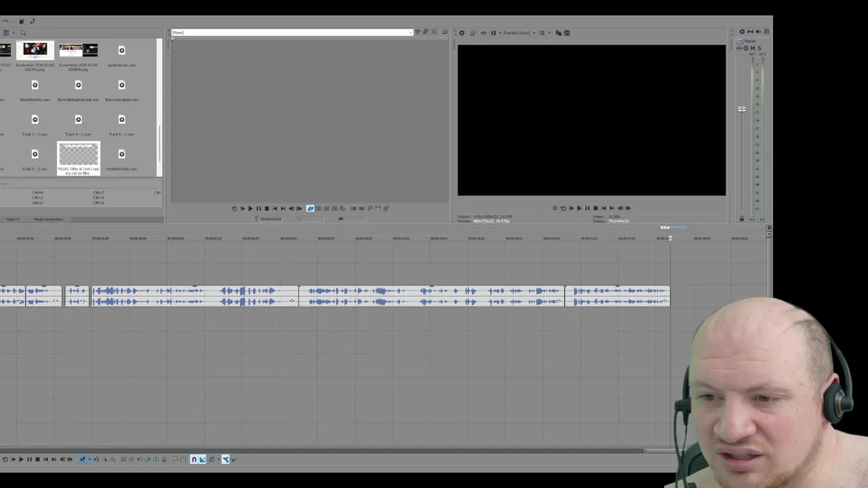Open video preview project properties gear

point(462,33)
